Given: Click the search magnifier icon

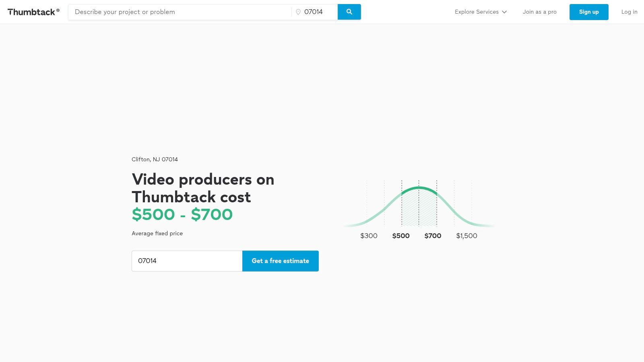Looking at the screenshot, I should point(349,12).
